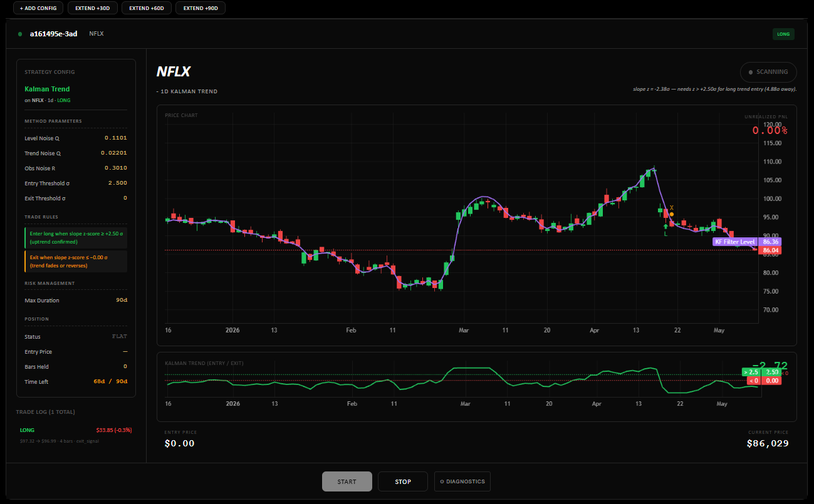Click Time Left 68d / 90d value
This screenshot has width=814, height=504.
[110, 382]
